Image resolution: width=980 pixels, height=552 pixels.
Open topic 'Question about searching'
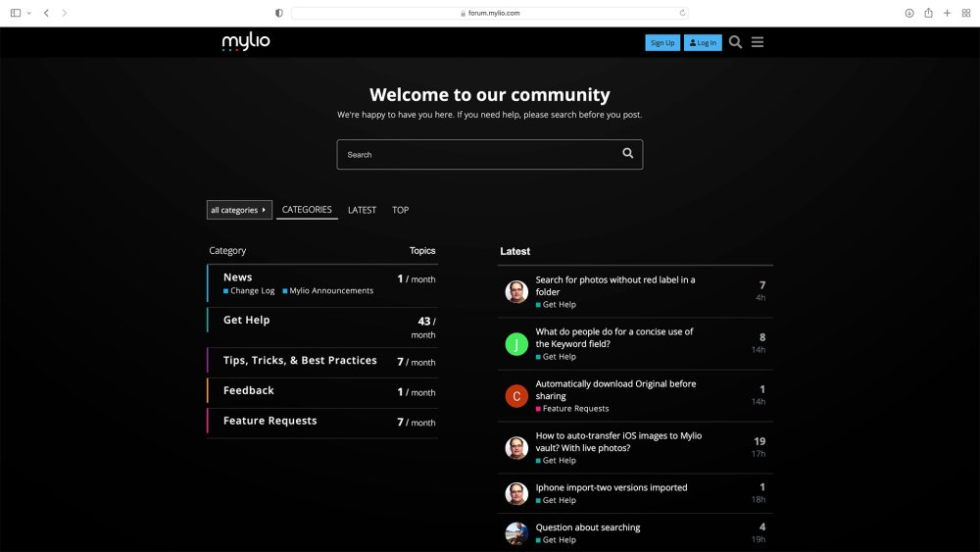pos(587,527)
